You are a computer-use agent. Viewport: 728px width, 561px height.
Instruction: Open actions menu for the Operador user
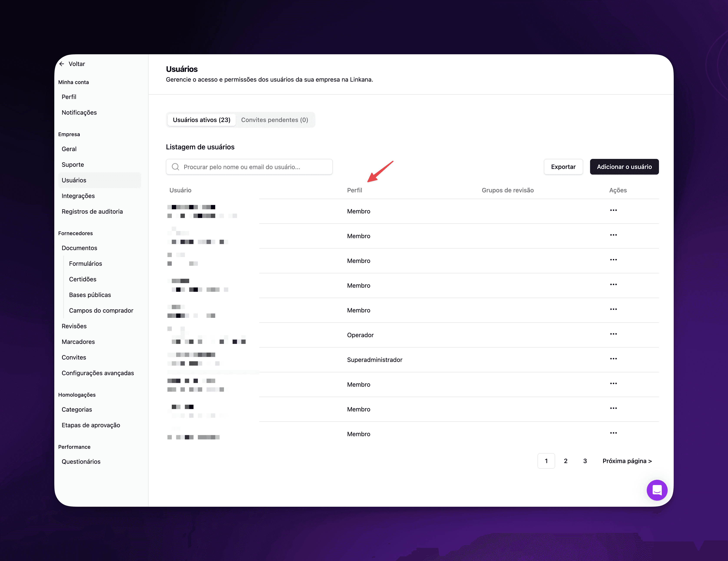click(x=613, y=334)
